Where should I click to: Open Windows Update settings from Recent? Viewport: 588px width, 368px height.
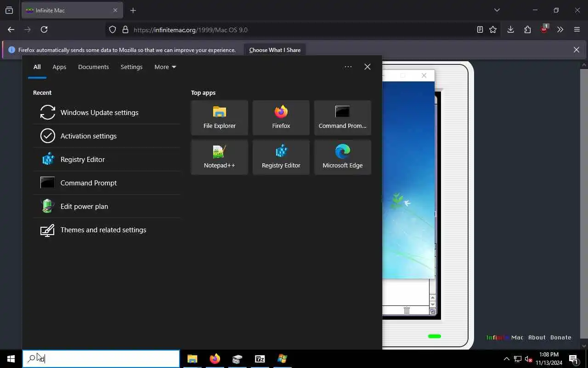point(107,112)
